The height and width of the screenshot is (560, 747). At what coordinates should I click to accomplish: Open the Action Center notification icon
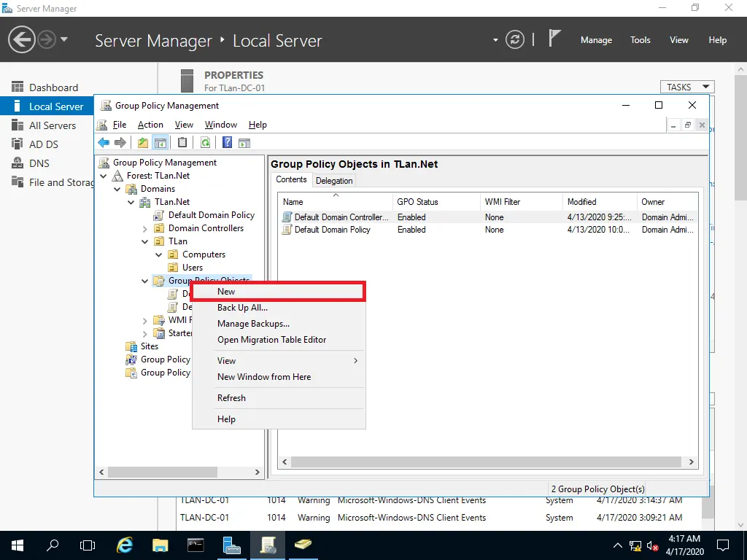723,545
